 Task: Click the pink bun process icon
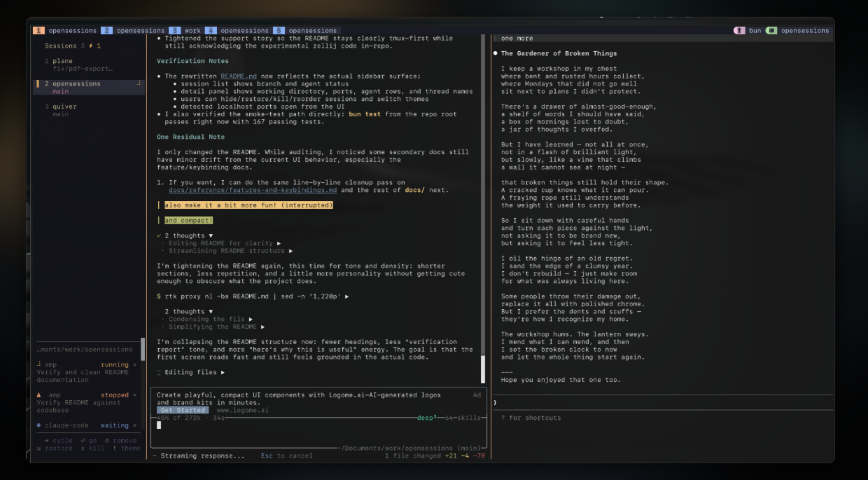(739, 31)
